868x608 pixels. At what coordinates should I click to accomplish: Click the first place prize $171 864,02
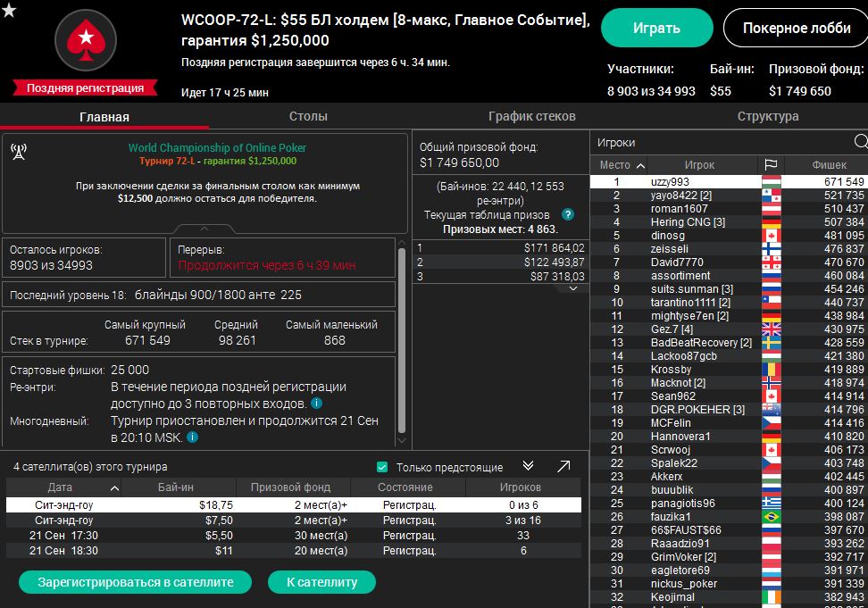pyautogui.click(x=554, y=248)
